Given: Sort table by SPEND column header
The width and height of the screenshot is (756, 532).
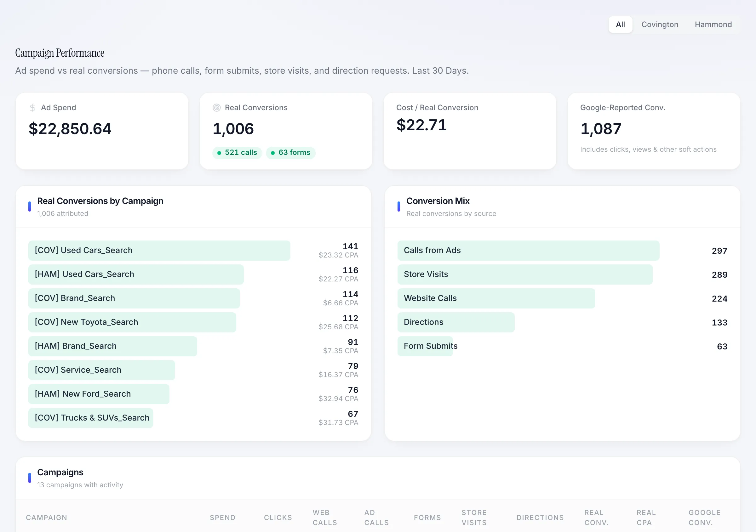Looking at the screenshot, I should [x=223, y=518].
